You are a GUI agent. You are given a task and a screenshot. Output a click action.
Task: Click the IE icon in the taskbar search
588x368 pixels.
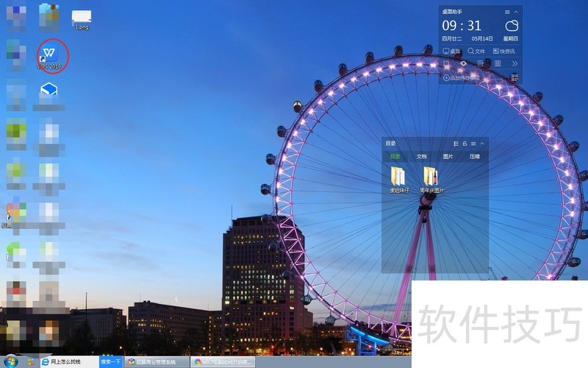click(45, 361)
